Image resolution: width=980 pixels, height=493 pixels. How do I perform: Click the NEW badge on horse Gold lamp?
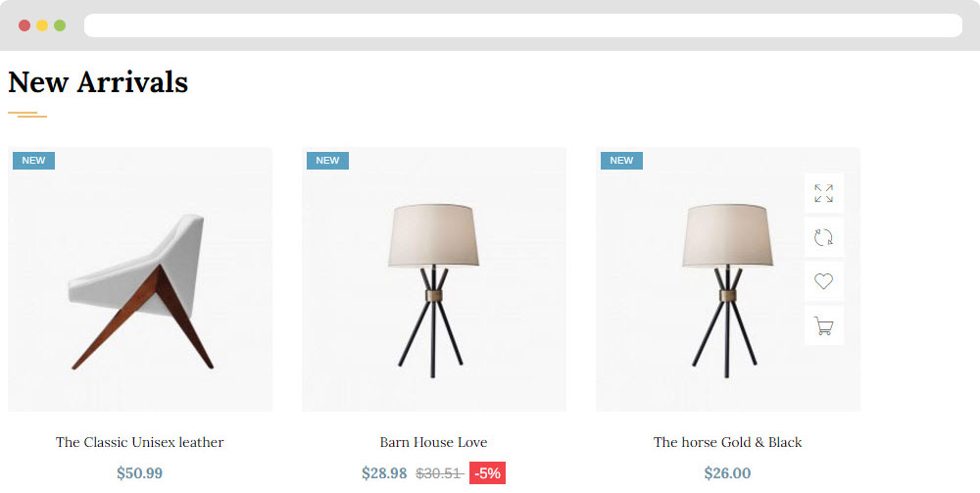pyautogui.click(x=622, y=161)
